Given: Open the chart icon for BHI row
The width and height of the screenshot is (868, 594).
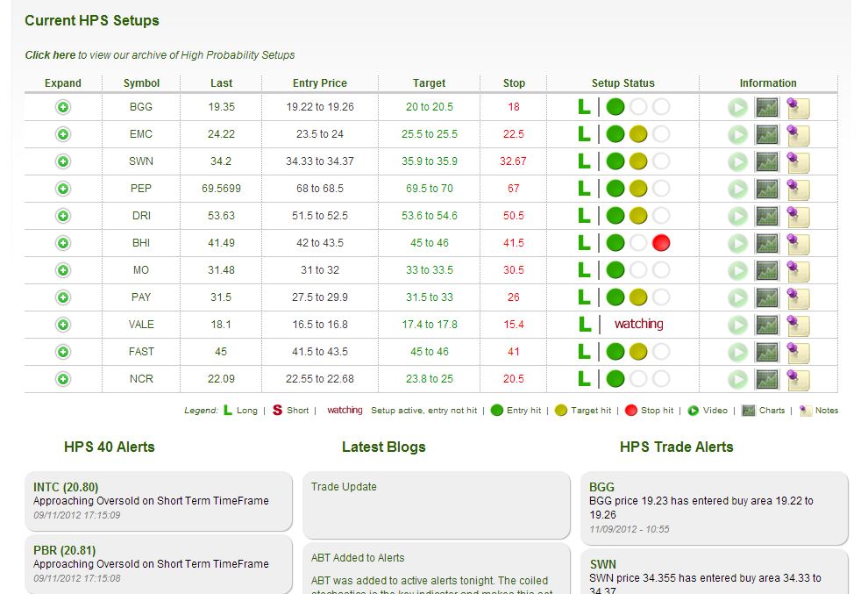Looking at the screenshot, I should (767, 244).
